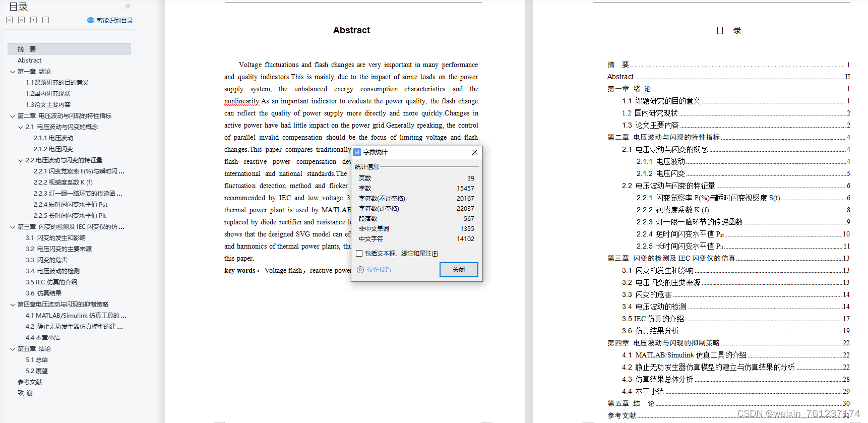Viewport: 868px width, 423px height.
Task: Jump to 3.6 仿真结果 in outline
Action: tap(43, 293)
